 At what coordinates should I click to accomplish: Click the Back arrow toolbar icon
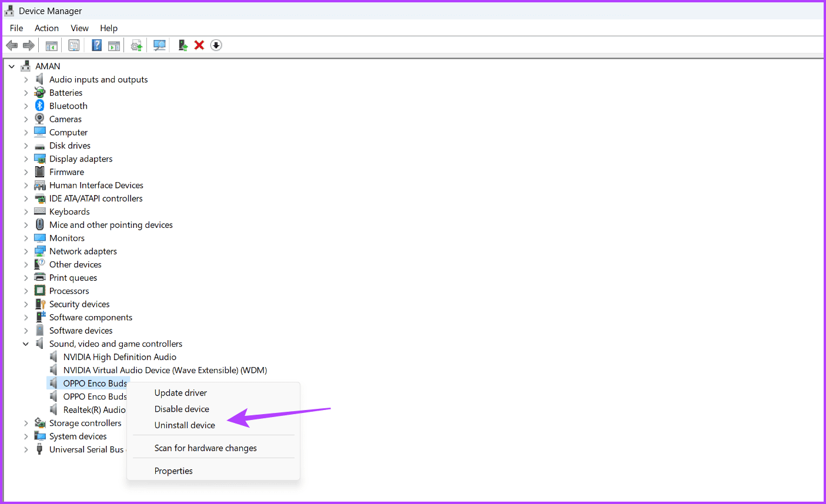point(12,45)
